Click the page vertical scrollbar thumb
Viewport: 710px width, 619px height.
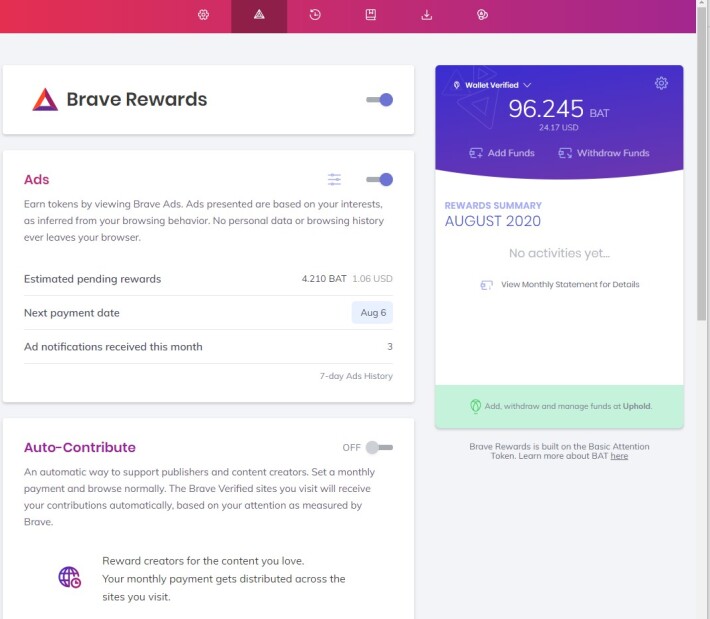coord(702,163)
